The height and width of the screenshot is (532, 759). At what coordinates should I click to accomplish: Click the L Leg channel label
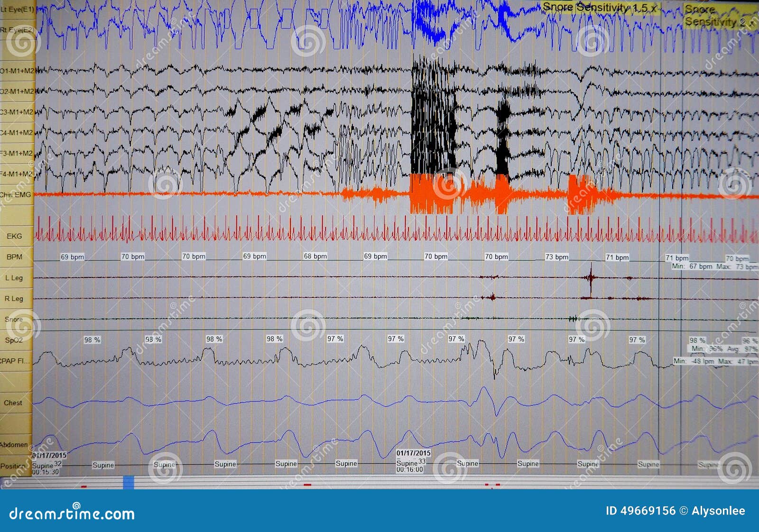[14, 278]
